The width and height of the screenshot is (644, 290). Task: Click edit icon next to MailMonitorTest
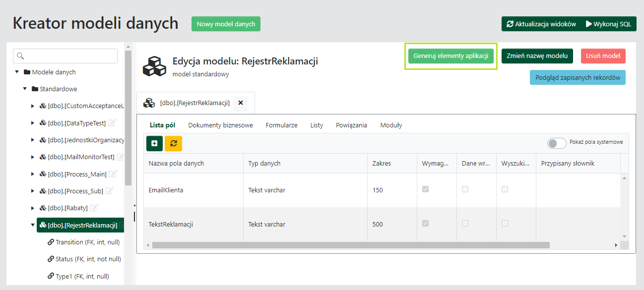click(x=120, y=157)
